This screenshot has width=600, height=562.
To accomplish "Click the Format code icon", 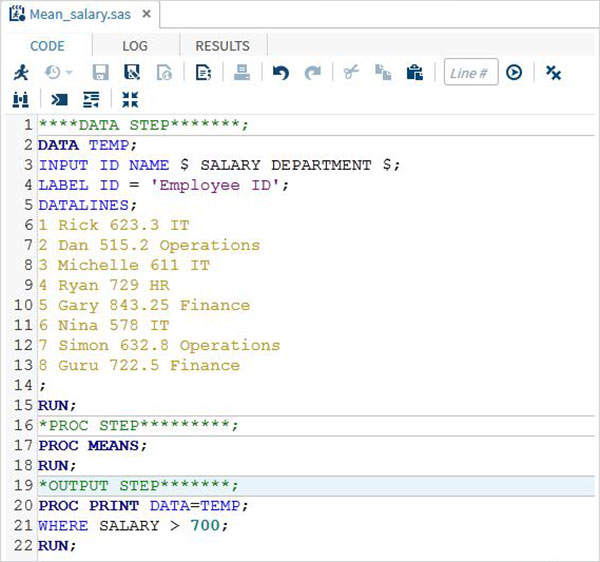I will click(92, 99).
